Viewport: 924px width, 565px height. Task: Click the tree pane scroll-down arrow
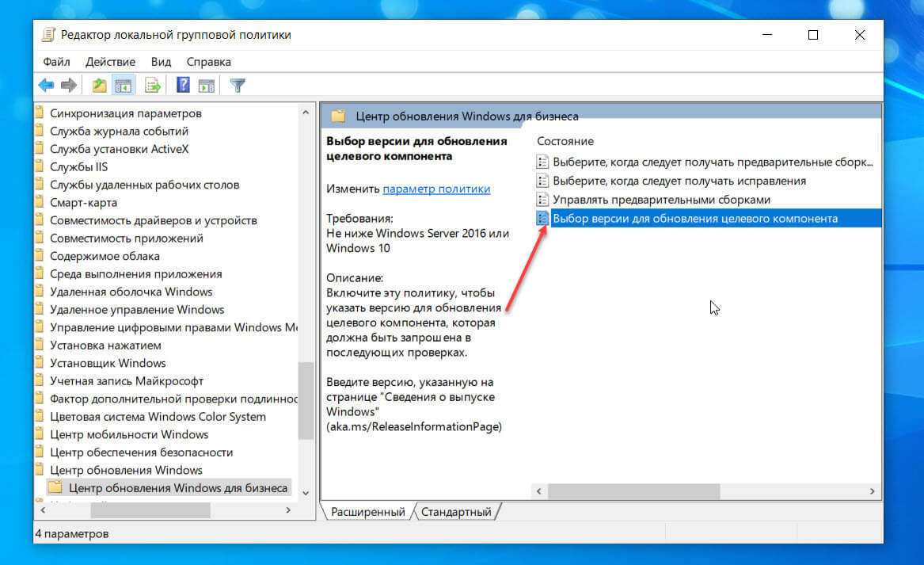pyautogui.click(x=306, y=493)
